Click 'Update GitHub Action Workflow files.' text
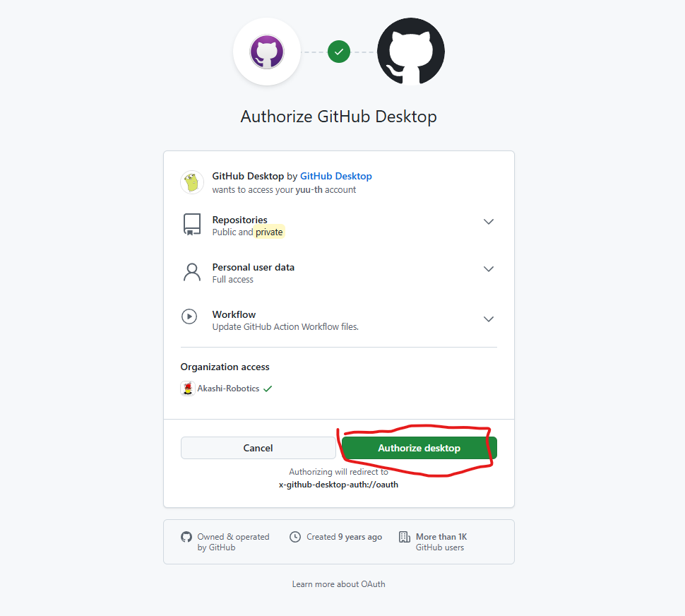Image resolution: width=685 pixels, height=616 pixels. click(285, 327)
